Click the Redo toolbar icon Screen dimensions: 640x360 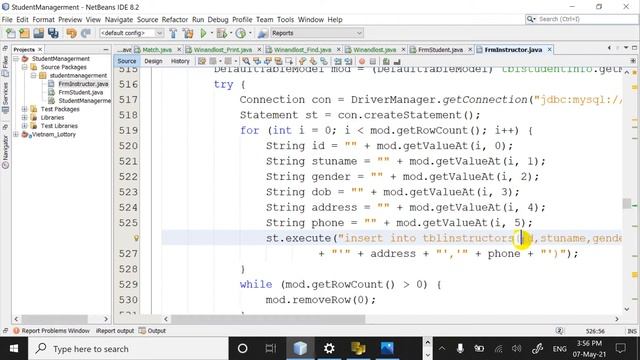(85, 33)
